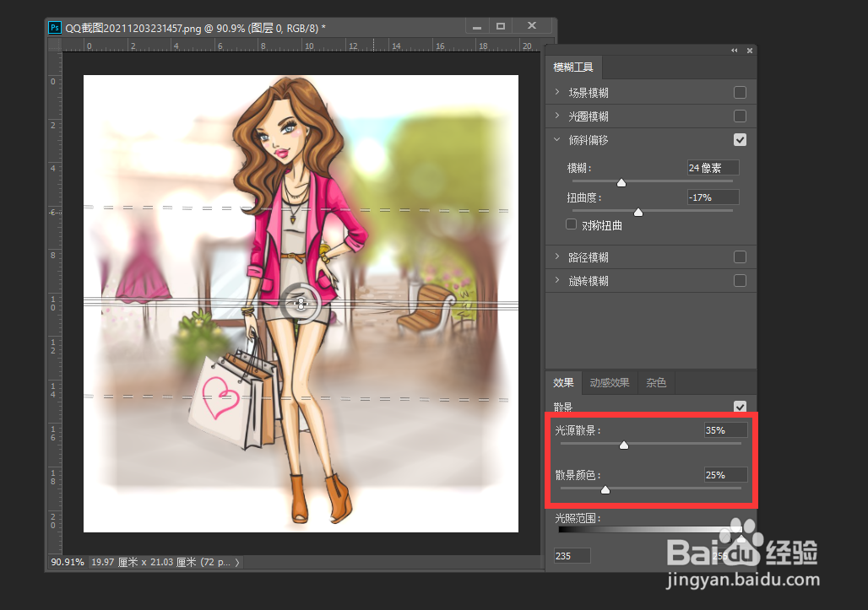Click the horizontal ruler
Viewport: 868px width, 610px height.
(301, 46)
